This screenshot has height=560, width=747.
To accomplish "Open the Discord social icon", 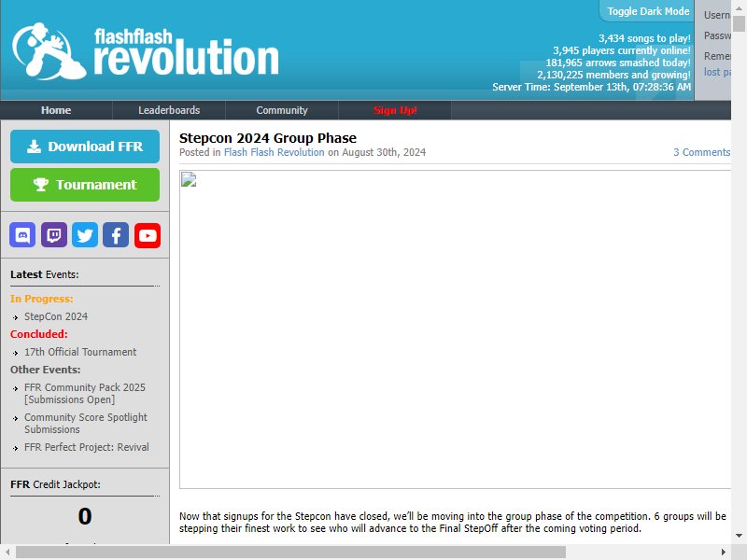I will pos(22,235).
